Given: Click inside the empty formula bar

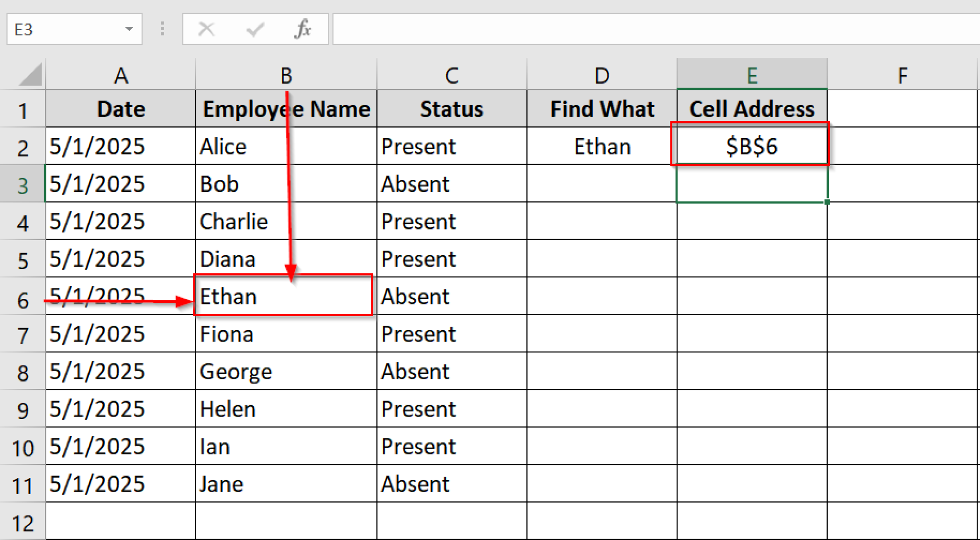Looking at the screenshot, I should click(x=622, y=29).
